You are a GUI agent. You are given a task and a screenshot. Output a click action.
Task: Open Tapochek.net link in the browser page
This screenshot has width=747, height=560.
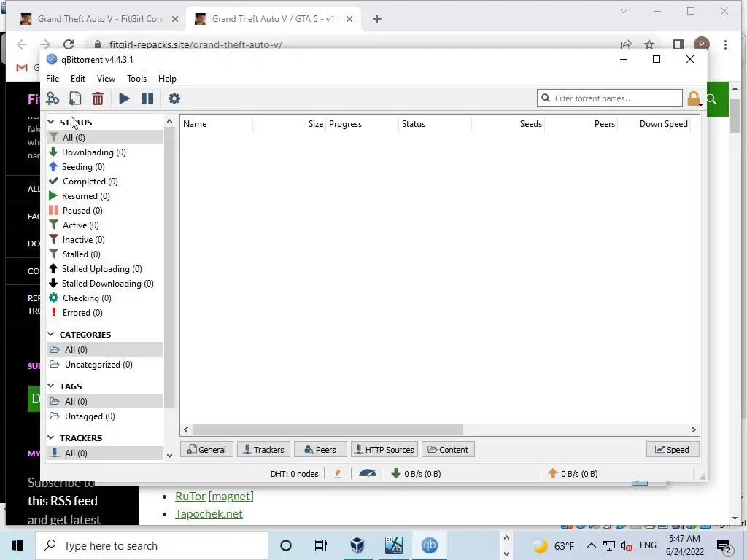click(x=209, y=514)
